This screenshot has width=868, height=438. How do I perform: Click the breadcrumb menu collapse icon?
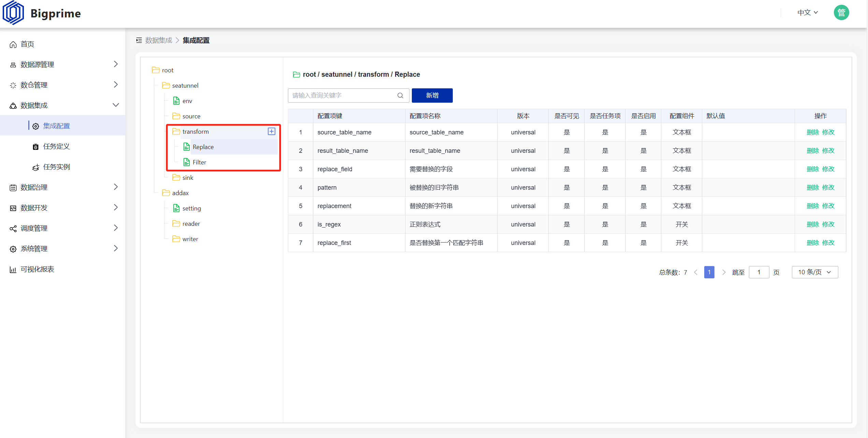pos(139,40)
